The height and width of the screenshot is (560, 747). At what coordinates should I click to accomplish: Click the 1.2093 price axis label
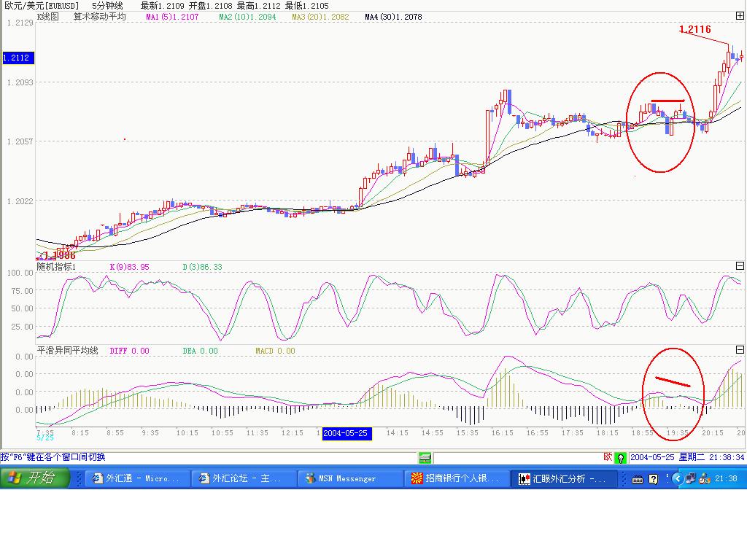point(20,82)
